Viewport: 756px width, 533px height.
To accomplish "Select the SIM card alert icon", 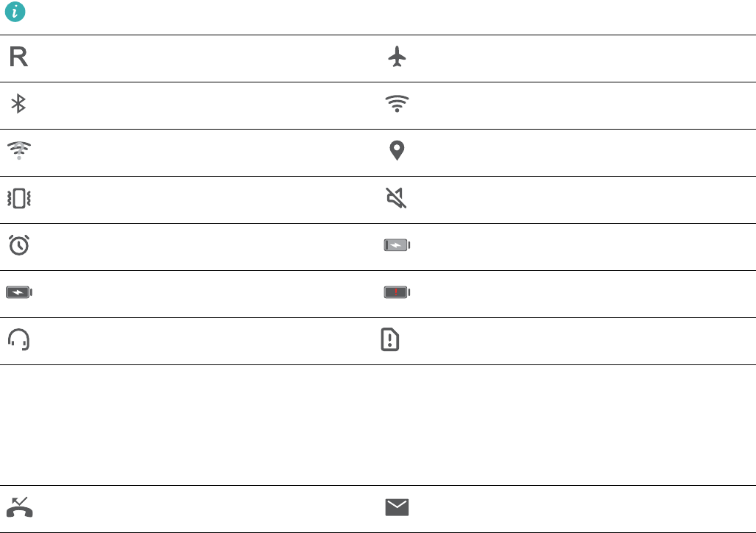I will click(x=390, y=339).
